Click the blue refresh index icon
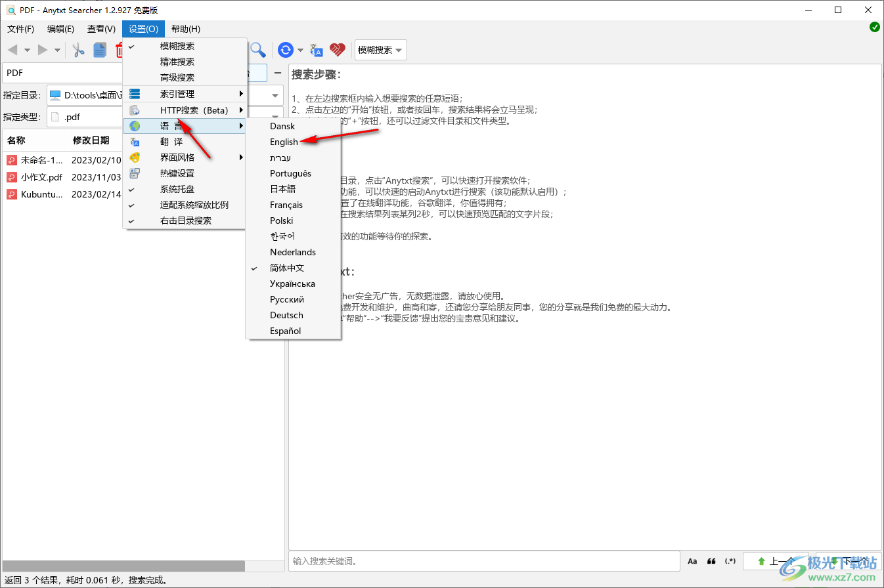Image resolution: width=884 pixels, height=588 pixels. (286, 50)
